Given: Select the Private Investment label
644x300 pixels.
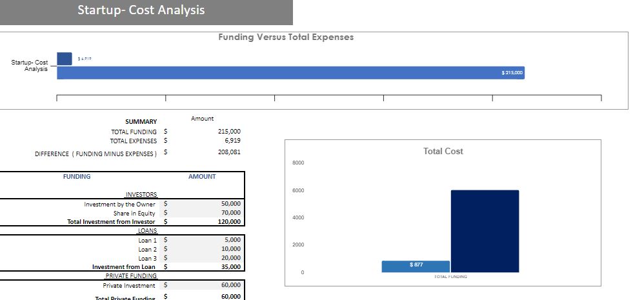Looking at the screenshot, I should tap(129, 286).
